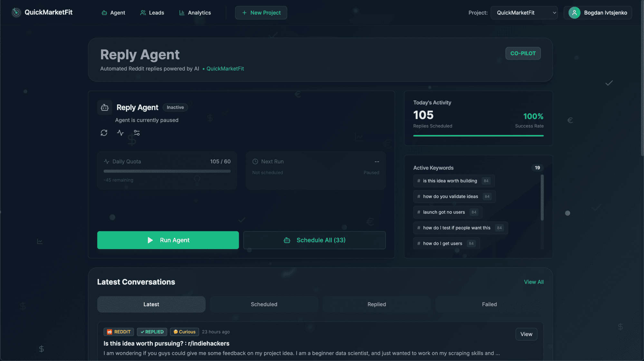Open Analytics via the bar chart icon
The width and height of the screenshot is (644, 361).
[181, 13]
